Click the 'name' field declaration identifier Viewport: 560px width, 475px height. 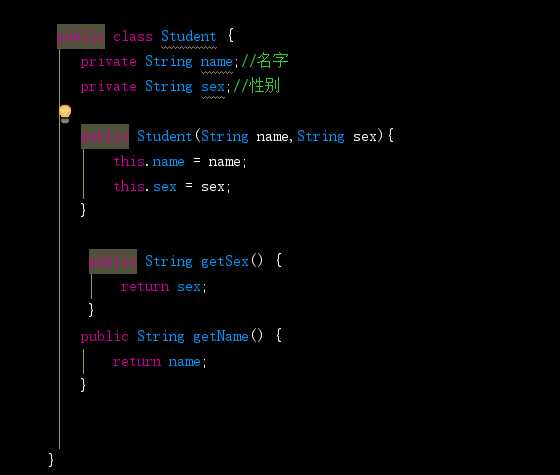(216, 62)
